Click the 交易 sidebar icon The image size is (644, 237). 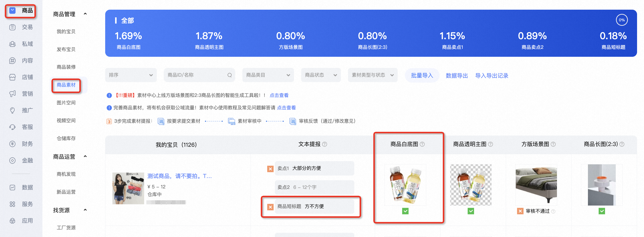pos(12,27)
